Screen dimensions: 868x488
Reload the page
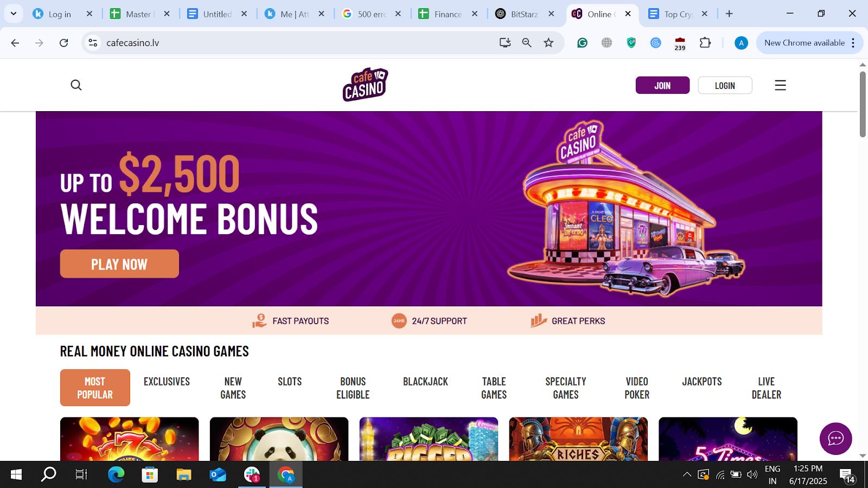click(63, 43)
